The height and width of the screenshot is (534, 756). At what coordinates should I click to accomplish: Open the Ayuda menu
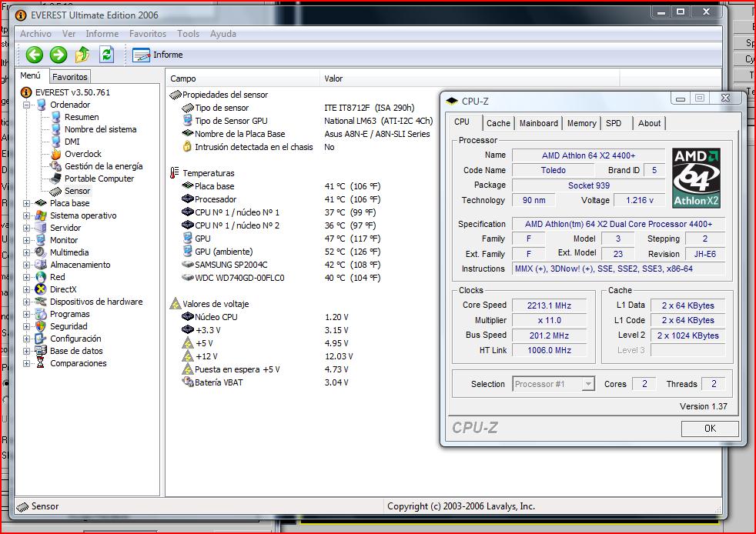pos(223,34)
